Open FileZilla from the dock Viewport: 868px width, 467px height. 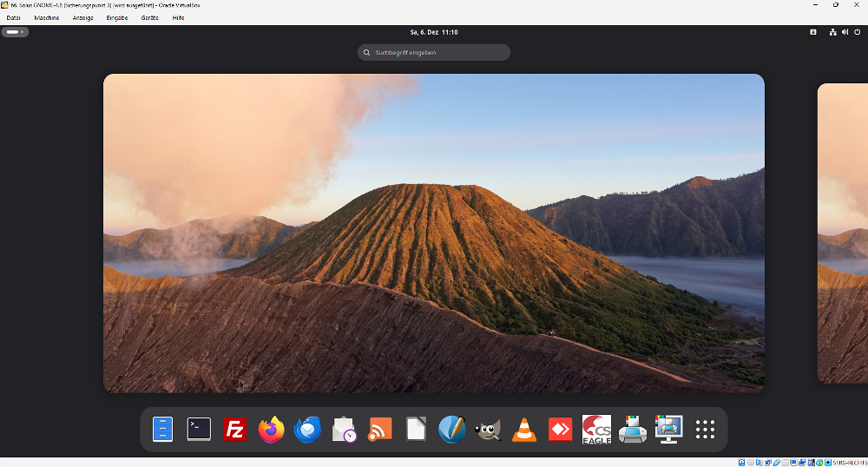(235, 429)
